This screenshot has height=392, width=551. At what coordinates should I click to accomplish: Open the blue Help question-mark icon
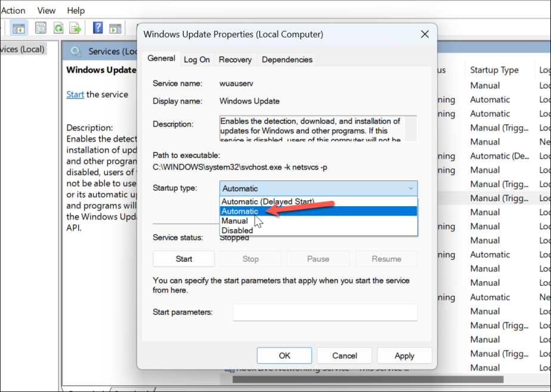pos(98,28)
